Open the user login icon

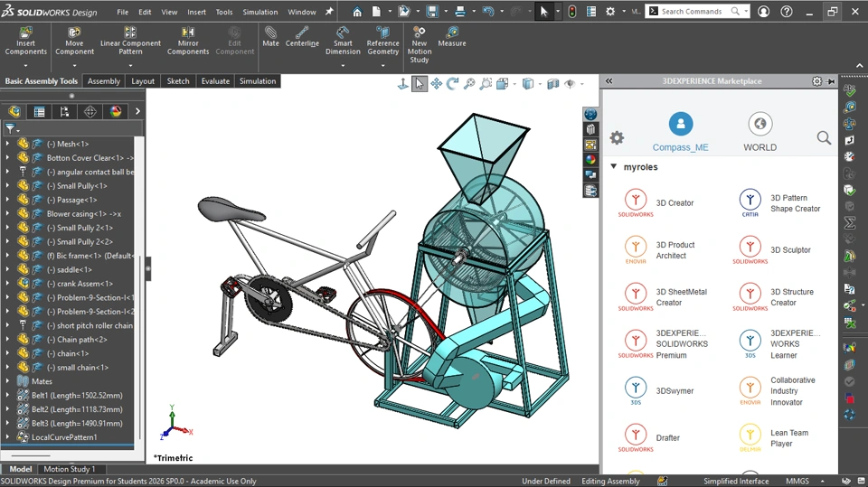pyautogui.click(x=763, y=12)
